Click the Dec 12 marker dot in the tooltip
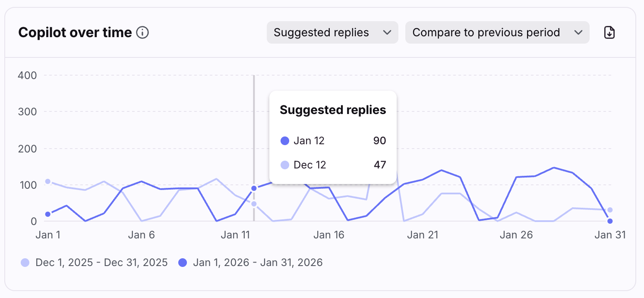This screenshot has height=298, width=644. 284,165
